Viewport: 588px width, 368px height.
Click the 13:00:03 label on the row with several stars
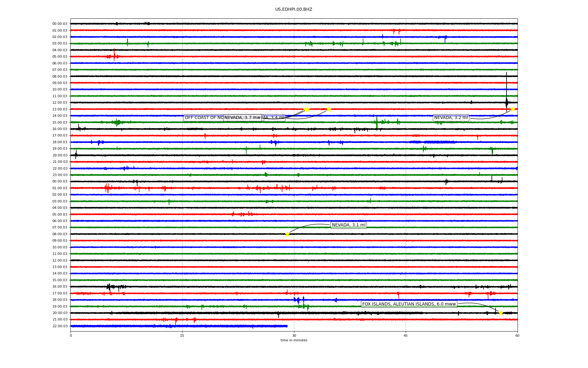tap(60, 109)
